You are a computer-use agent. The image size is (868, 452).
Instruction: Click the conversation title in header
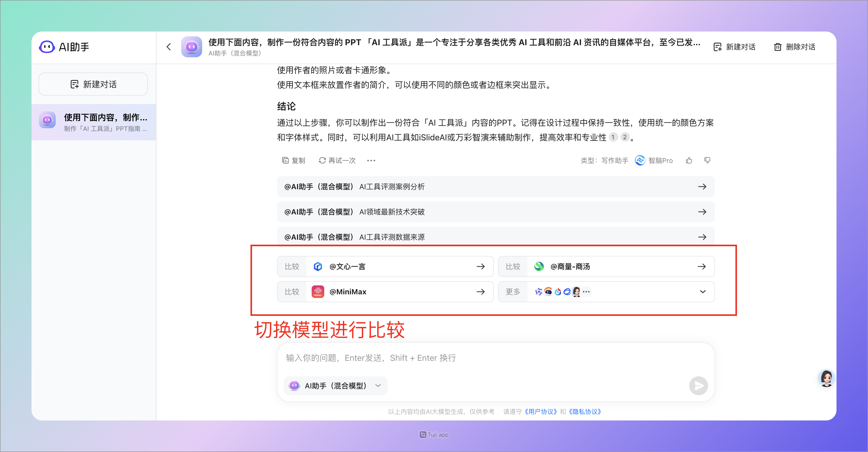pyautogui.click(x=454, y=42)
